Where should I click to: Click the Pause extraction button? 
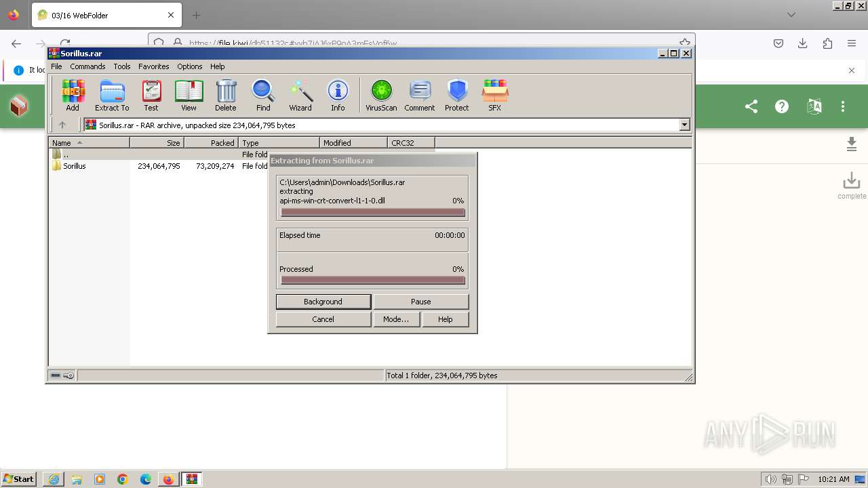point(421,302)
